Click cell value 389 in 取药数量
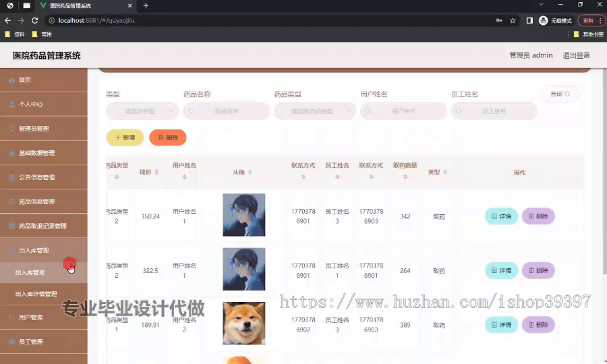The height and width of the screenshot is (364, 607). (x=405, y=325)
